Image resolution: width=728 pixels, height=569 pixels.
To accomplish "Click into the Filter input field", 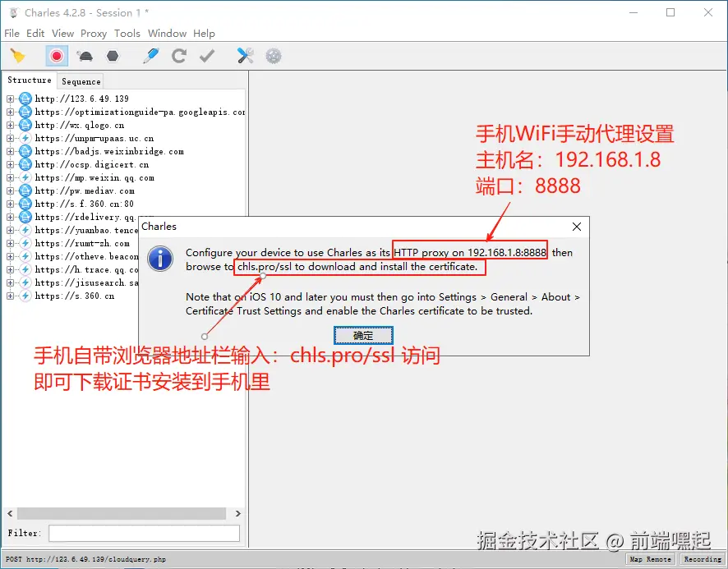I will (144, 533).
